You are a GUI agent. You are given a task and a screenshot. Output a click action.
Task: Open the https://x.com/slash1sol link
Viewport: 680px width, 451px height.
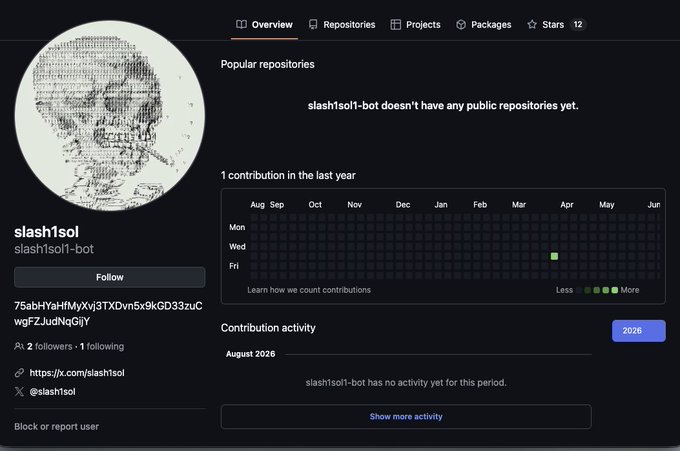(77, 373)
